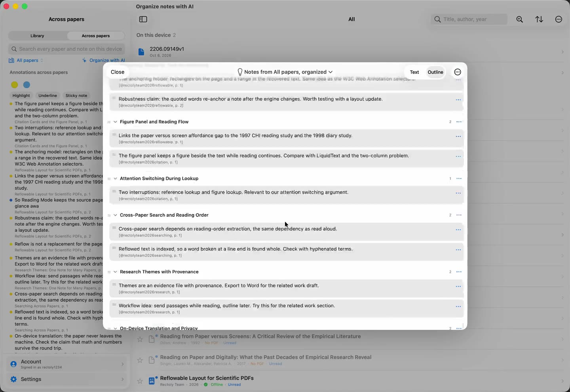Open the find magnifier icon in toolbar
Screen dimensions: 570x392
tap(520, 19)
